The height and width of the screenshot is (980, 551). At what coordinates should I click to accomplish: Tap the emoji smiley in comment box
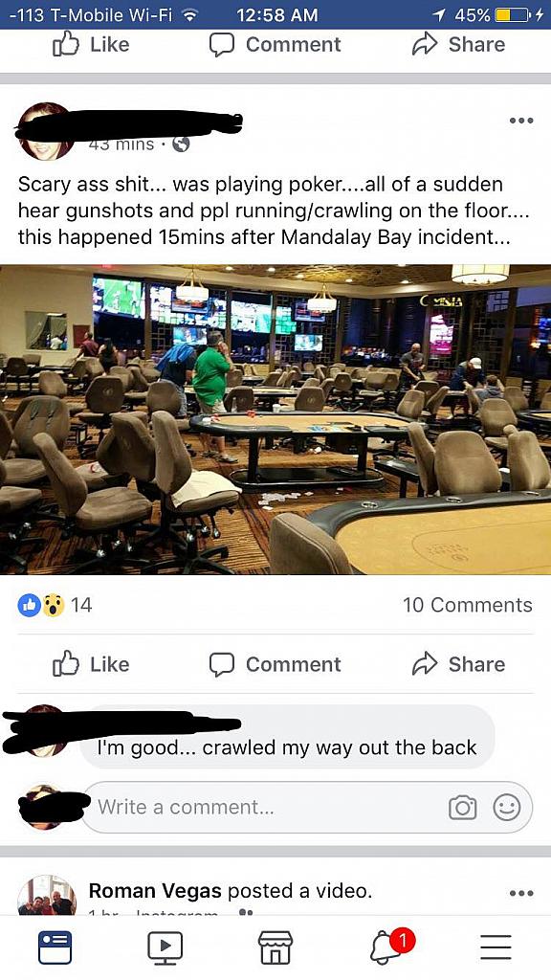click(507, 808)
